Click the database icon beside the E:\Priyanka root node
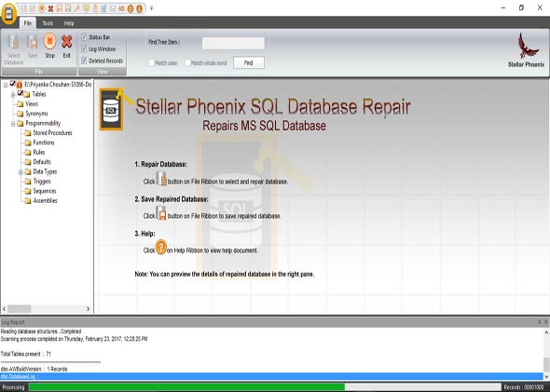This screenshot has width=550, height=392. [20, 85]
